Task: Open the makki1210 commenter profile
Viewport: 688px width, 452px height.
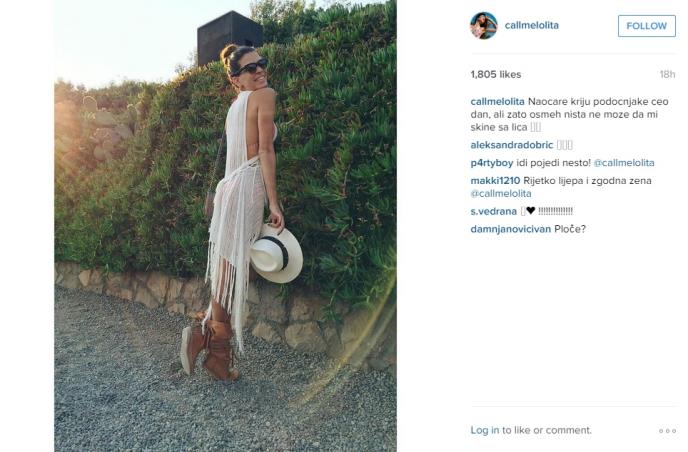Action: 495,180
